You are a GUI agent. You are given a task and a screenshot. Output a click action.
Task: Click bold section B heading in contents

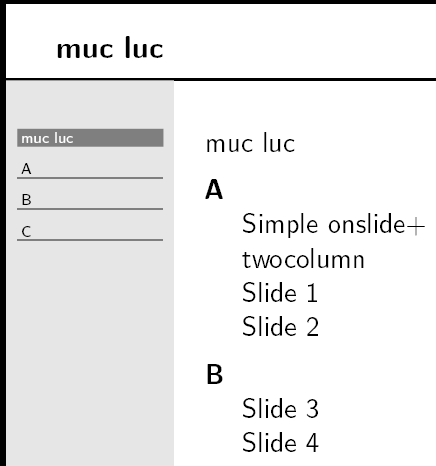tap(214, 374)
